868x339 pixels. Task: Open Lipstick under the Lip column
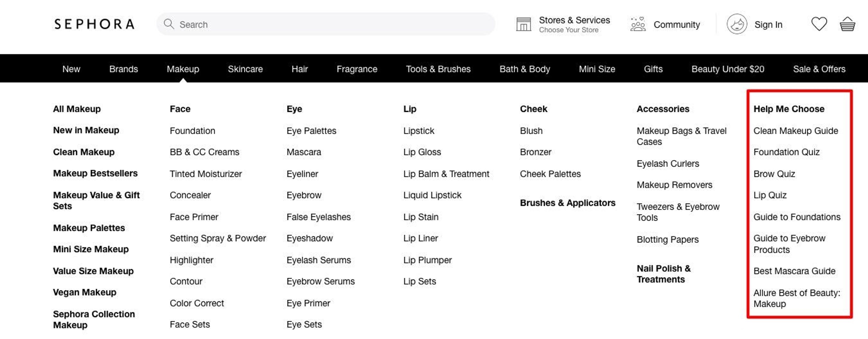[418, 131]
